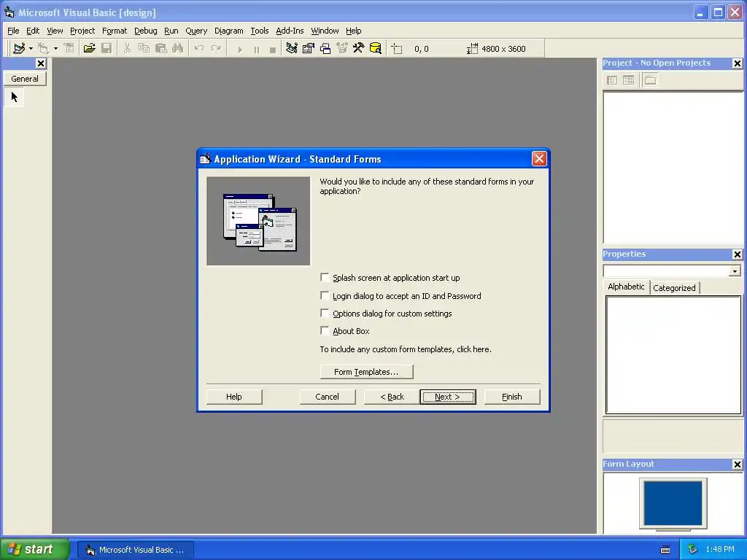Open the Add-Ins menu
747x560 pixels.
click(290, 31)
